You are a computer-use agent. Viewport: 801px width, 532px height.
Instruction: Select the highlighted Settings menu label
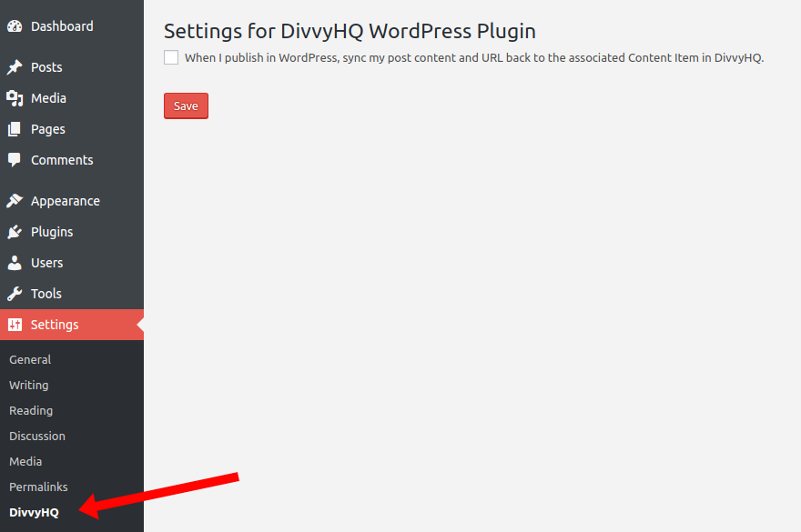(x=55, y=325)
